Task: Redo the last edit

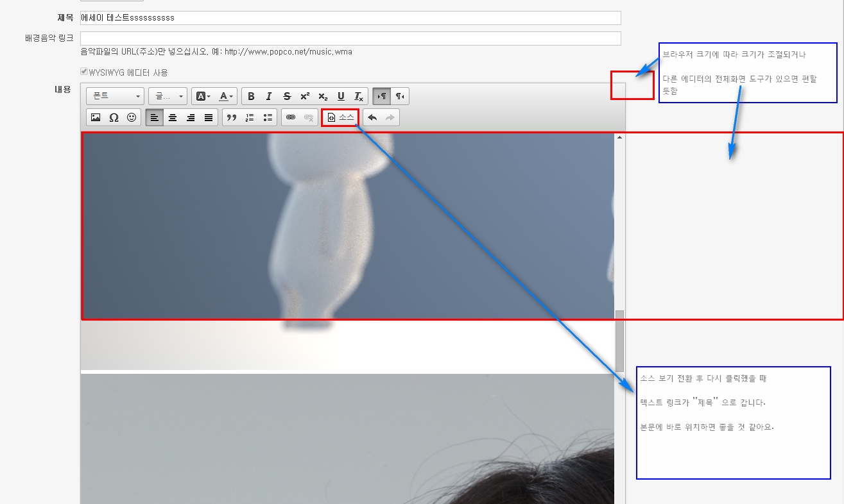Action: tap(390, 117)
